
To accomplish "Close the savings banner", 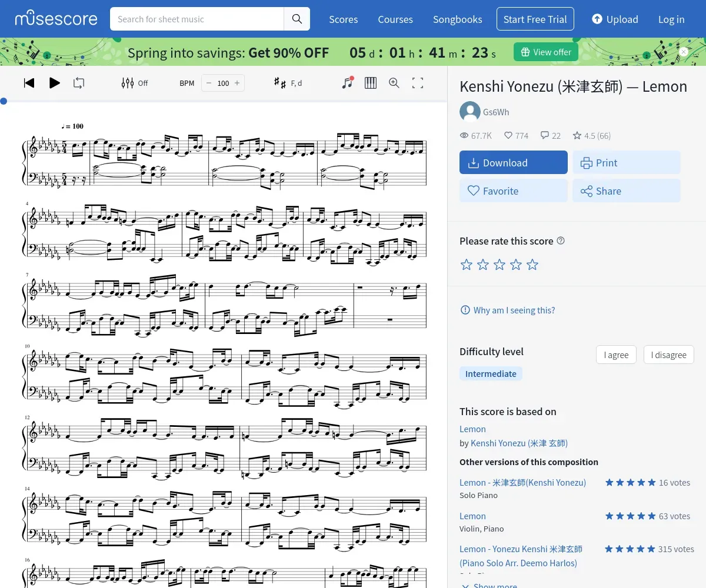I will click(684, 52).
